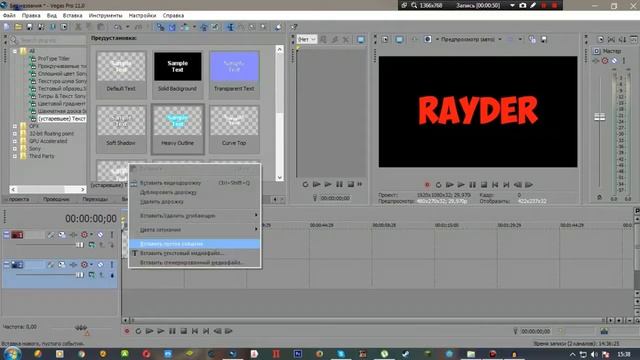Click the record button under the video preview
Image resolution: width=640 pixels, height=360 pixels.
point(427,185)
